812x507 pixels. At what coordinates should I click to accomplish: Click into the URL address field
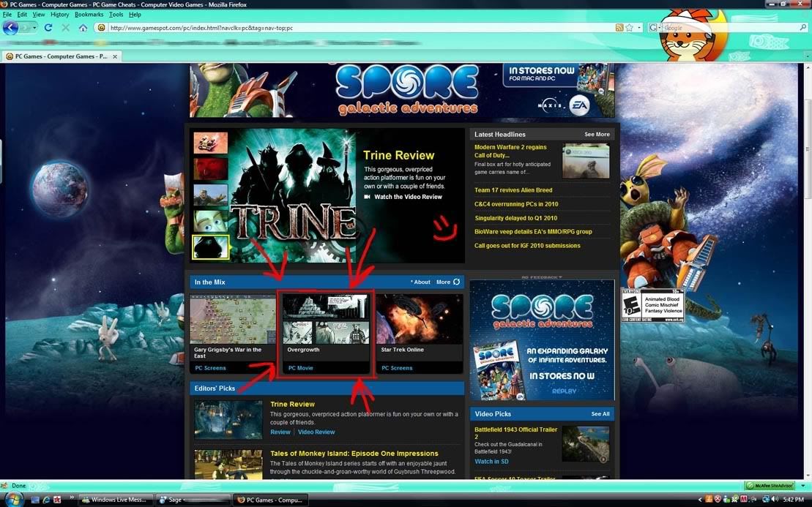pyautogui.click(x=360, y=27)
